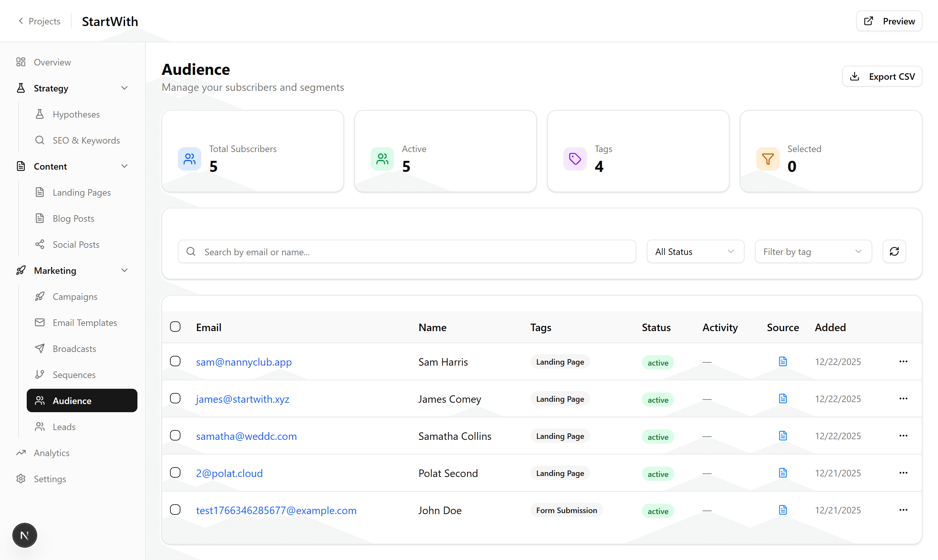Select the checkbox for james@startwith.xyz
Image resolution: width=938 pixels, height=560 pixels.
coord(175,398)
